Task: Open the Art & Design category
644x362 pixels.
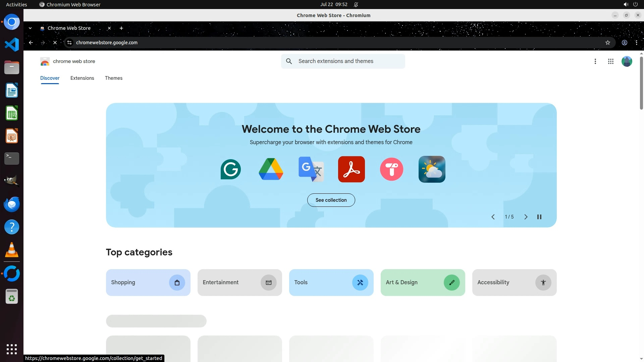Action: [422, 283]
